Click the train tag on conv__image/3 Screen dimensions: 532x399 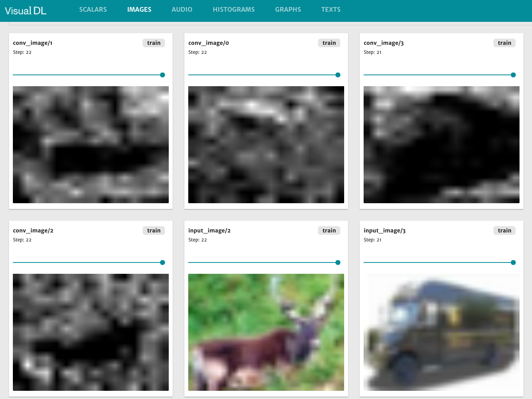[x=504, y=43]
